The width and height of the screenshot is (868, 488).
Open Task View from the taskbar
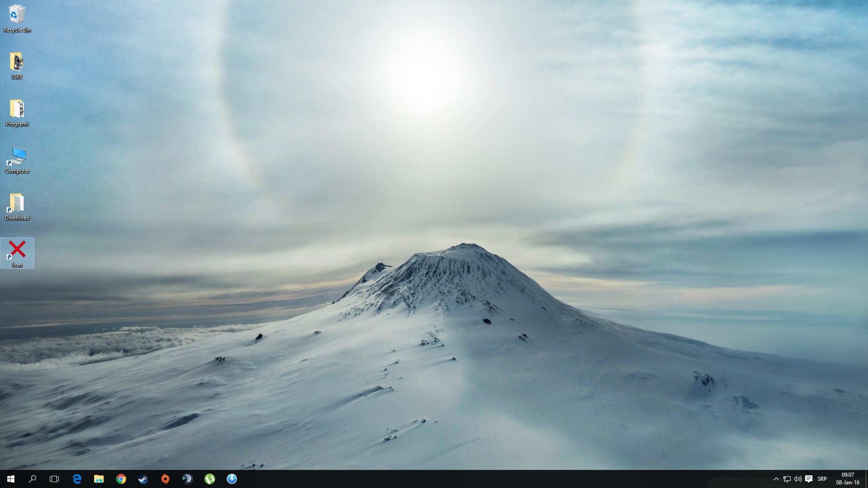[x=54, y=479]
